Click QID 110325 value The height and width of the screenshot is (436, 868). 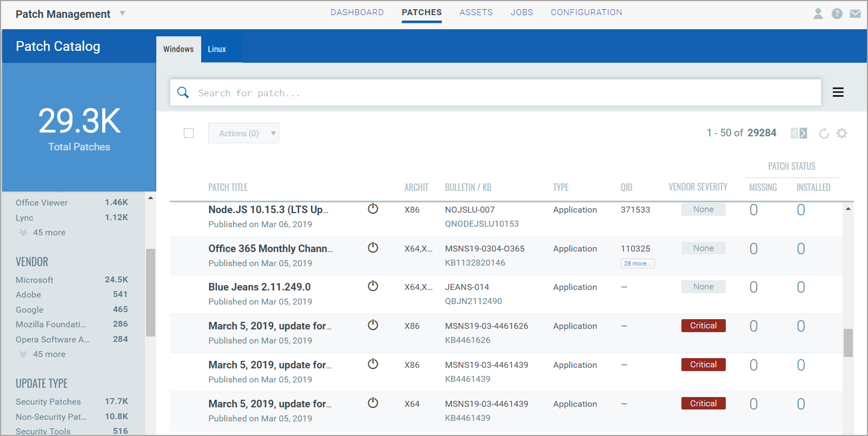point(635,248)
